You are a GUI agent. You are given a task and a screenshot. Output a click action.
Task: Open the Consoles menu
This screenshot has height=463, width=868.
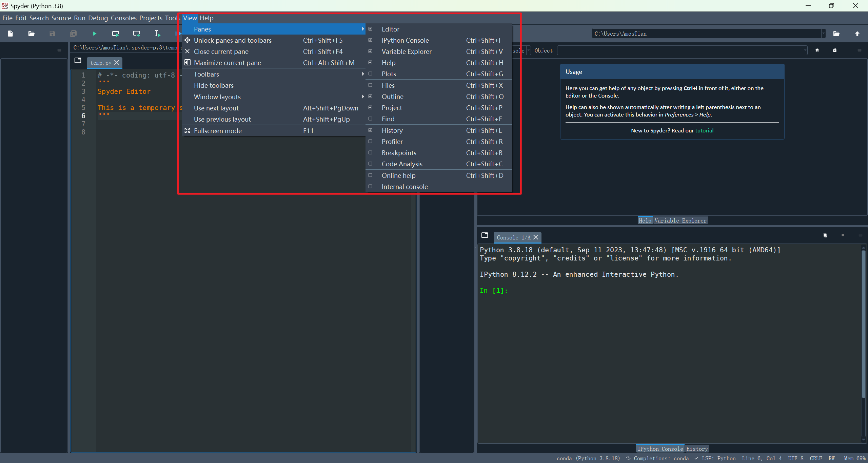pos(123,18)
